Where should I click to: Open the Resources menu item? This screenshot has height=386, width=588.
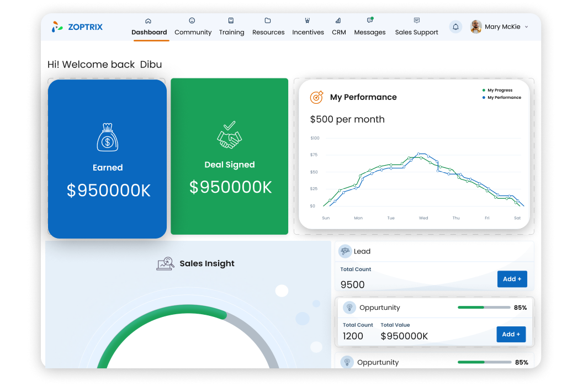(268, 27)
